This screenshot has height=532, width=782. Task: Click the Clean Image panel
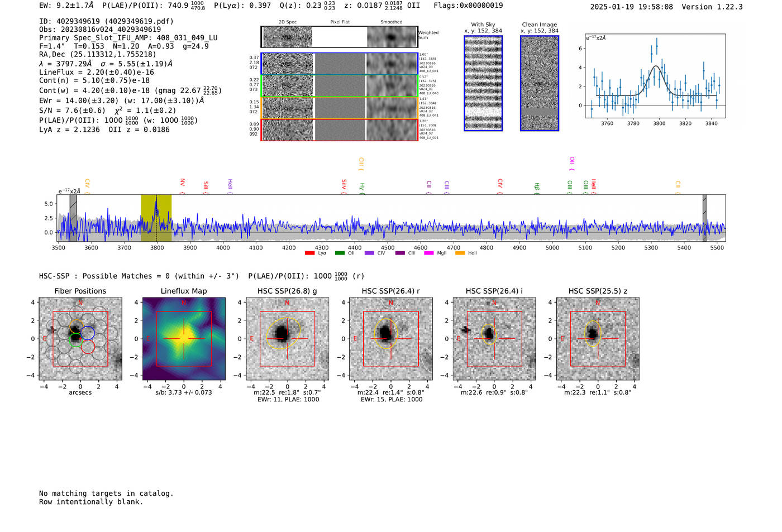(x=540, y=83)
